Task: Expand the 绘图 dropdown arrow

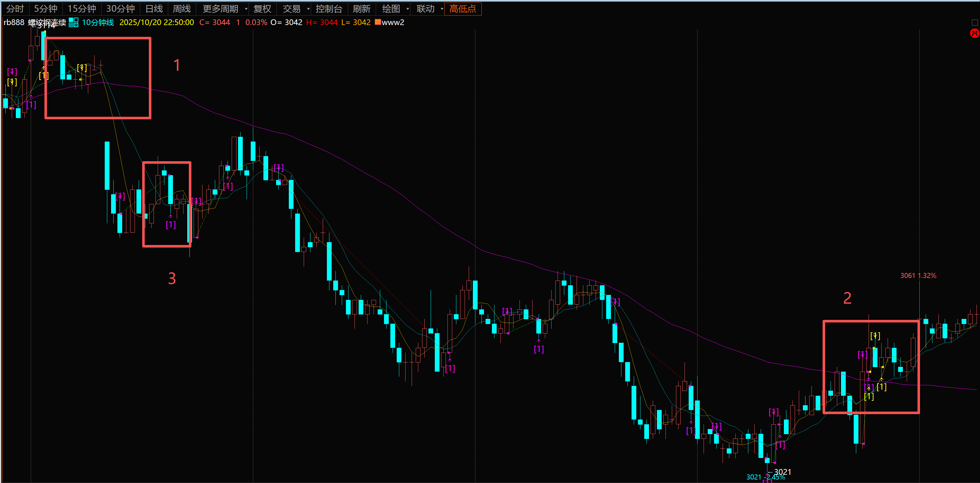Action: [x=407, y=9]
